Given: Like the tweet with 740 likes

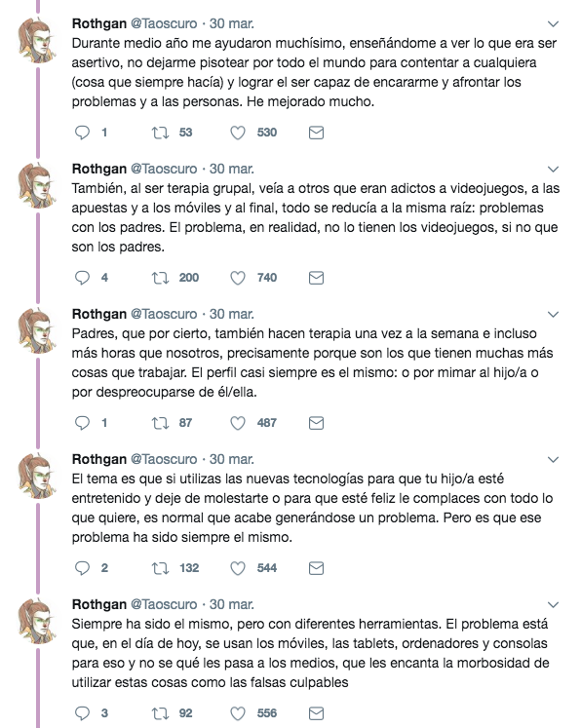Looking at the screenshot, I should click(238, 278).
